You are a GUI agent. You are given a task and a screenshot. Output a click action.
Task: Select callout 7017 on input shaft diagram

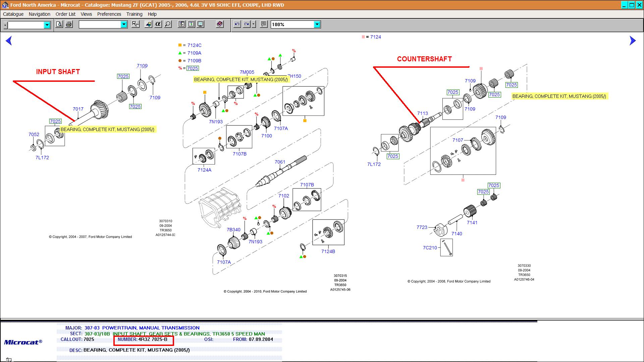[78, 109]
